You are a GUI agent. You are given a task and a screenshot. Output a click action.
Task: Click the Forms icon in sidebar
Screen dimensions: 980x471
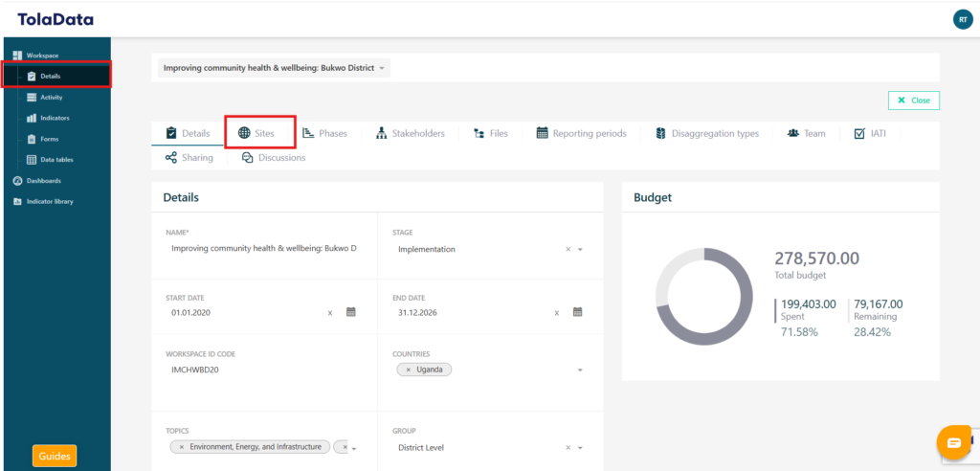[x=32, y=139]
